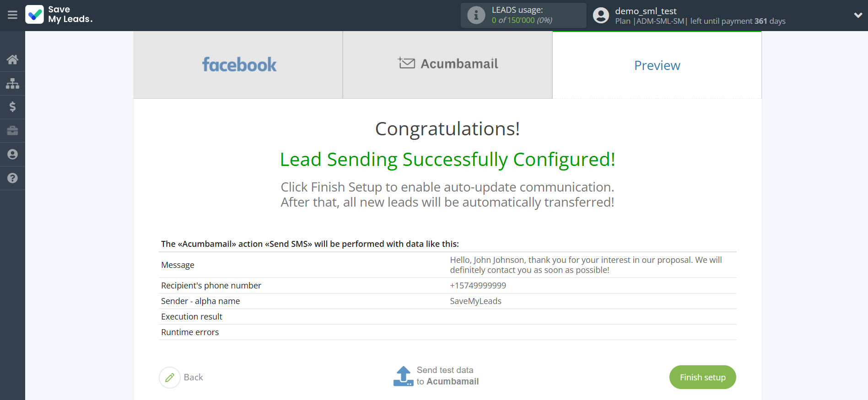868x400 pixels.
Task: Open profile via sidebar user icon
Action: [x=12, y=155]
